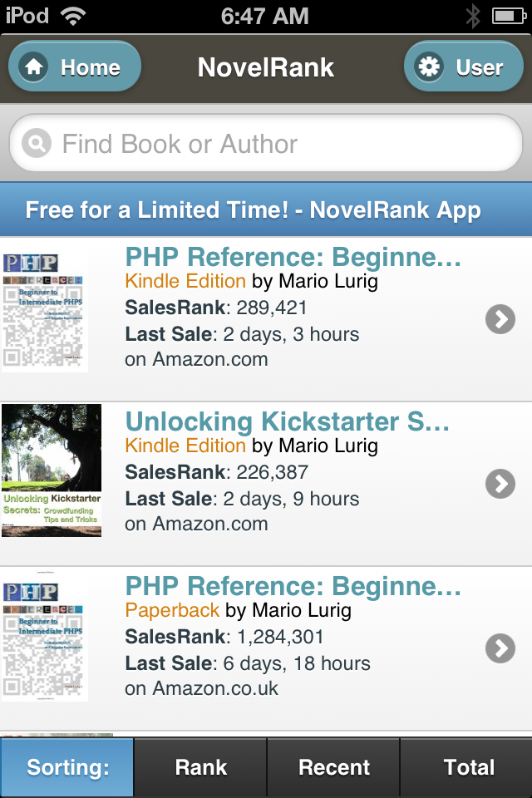Sort the book list by Recent
This screenshot has height=798, width=532.
334,767
